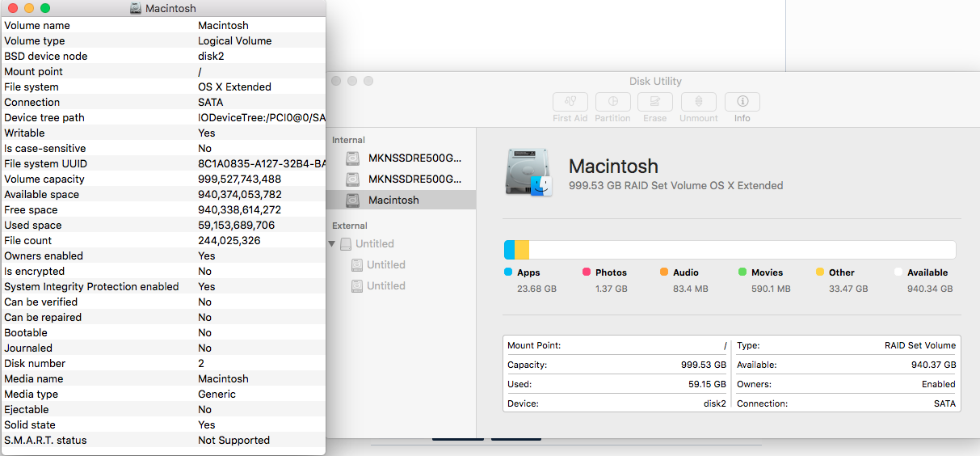Select the first Untitled child volume
980x456 pixels.
pos(386,264)
